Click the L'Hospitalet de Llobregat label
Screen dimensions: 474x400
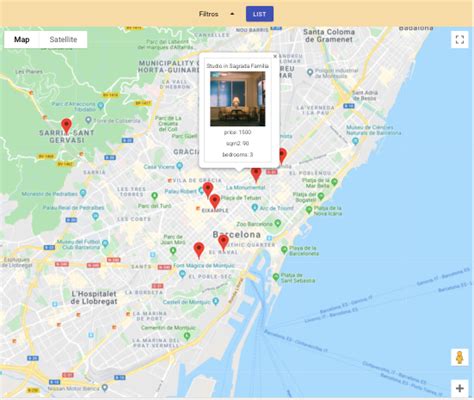click(x=94, y=298)
